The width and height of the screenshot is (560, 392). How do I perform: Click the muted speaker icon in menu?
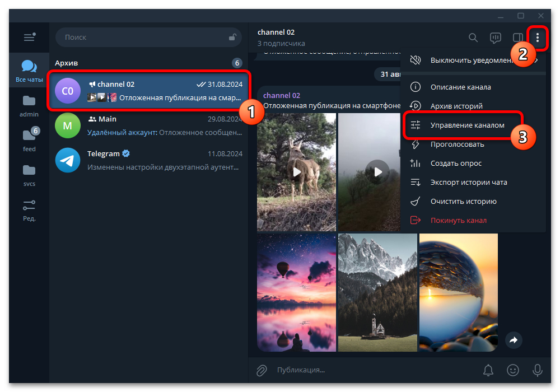coord(416,60)
